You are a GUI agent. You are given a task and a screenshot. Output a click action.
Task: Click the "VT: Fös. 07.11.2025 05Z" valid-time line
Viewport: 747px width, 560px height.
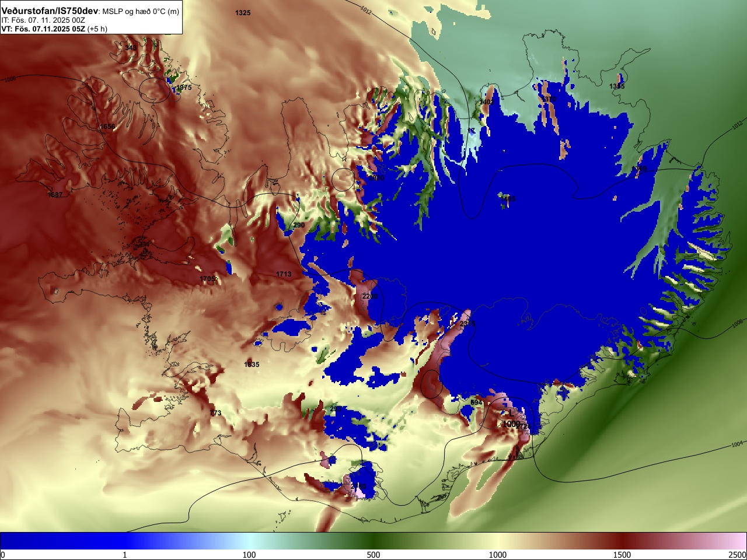(x=44, y=29)
